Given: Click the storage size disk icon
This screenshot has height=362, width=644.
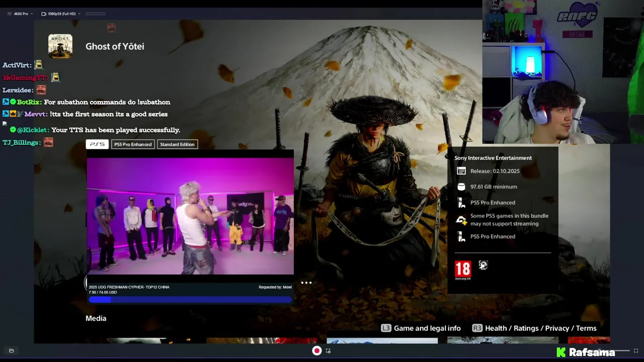Looking at the screenshot, I should coord(461,187).
